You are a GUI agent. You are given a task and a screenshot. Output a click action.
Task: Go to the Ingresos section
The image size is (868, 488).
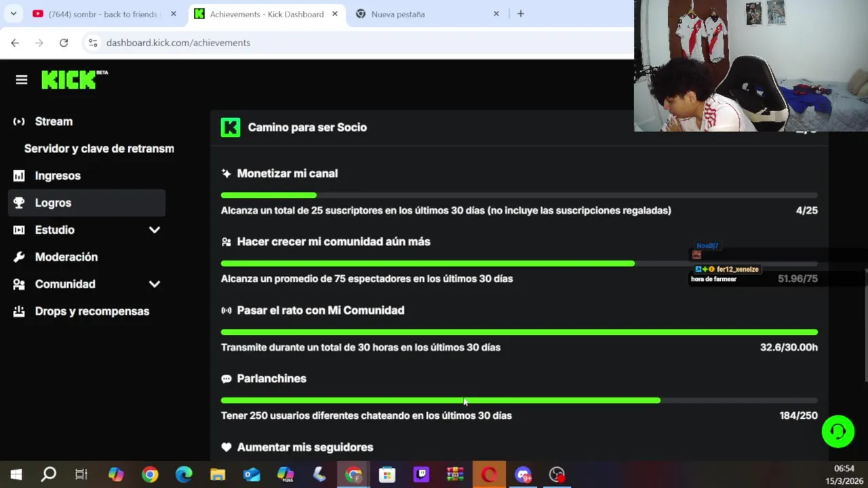click(x=87, y=176)
